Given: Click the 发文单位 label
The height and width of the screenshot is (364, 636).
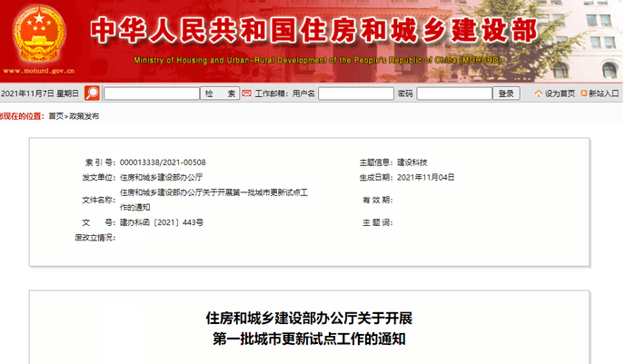Looking at the screenshot, I should coord(99,178).
